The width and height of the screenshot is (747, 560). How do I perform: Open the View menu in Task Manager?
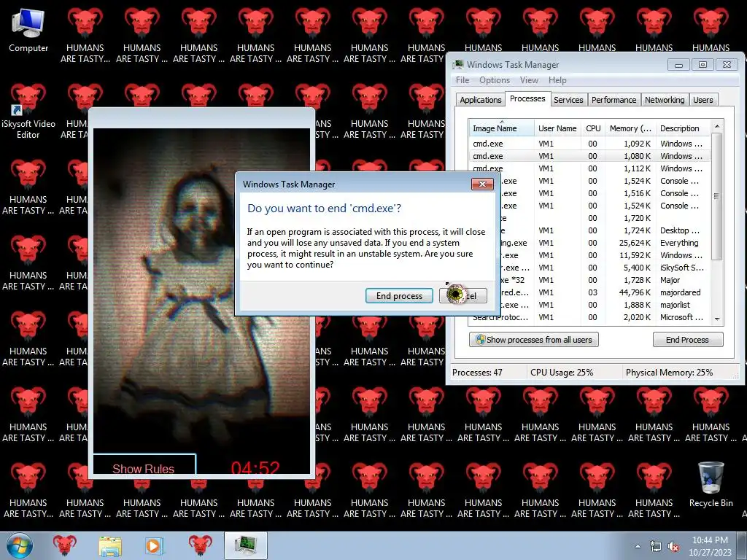click(529, 80)
